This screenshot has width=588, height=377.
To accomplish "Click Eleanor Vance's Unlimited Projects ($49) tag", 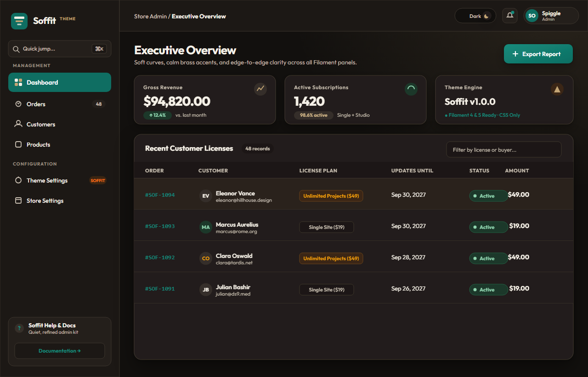I will (331, 196).
